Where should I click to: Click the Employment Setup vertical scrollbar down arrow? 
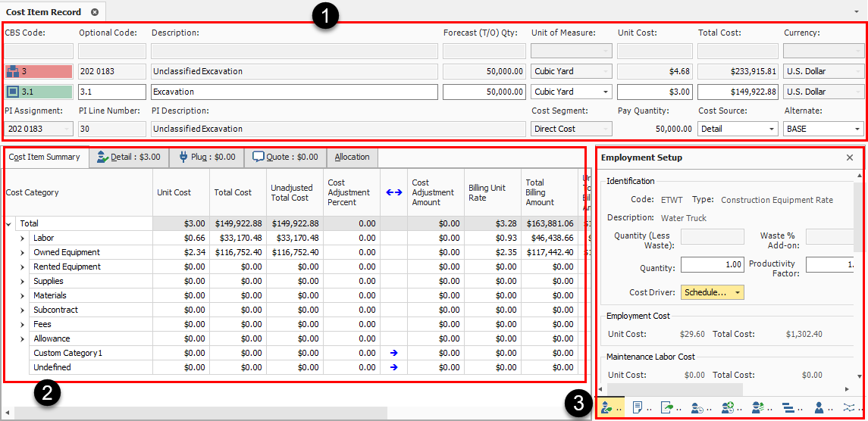pos(859,376)
